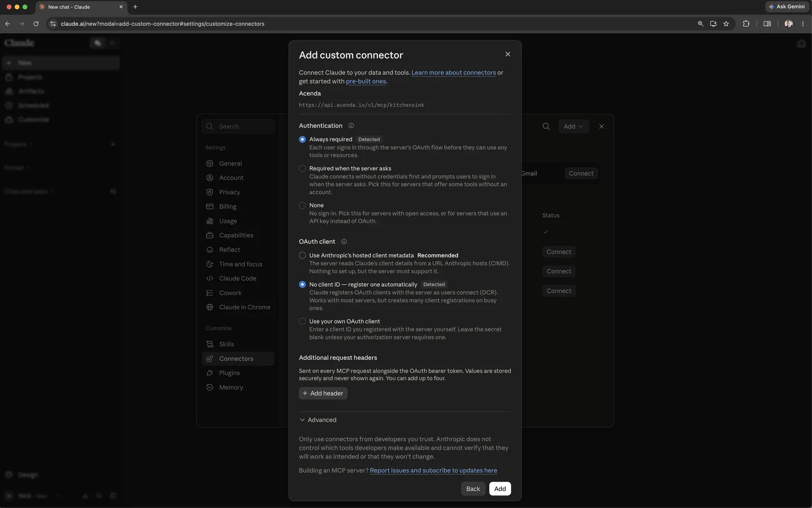The image size is (812, 508).
Task: Click the info icon next to Authentication
Action: coord(351,126)
